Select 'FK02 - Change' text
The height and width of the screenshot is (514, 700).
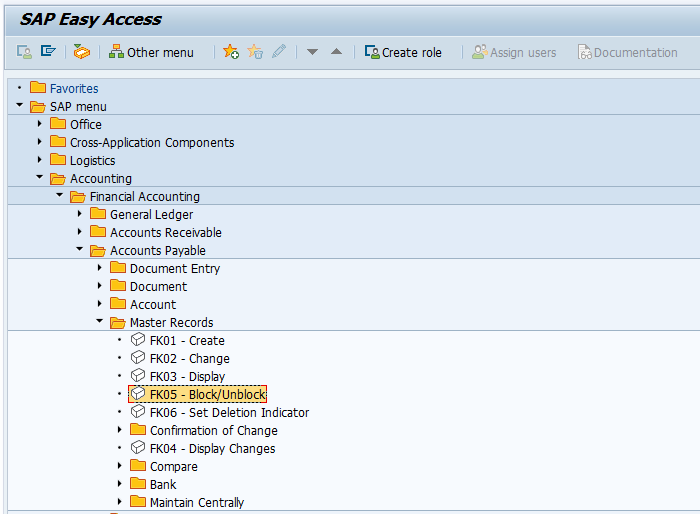coord(190,359)
